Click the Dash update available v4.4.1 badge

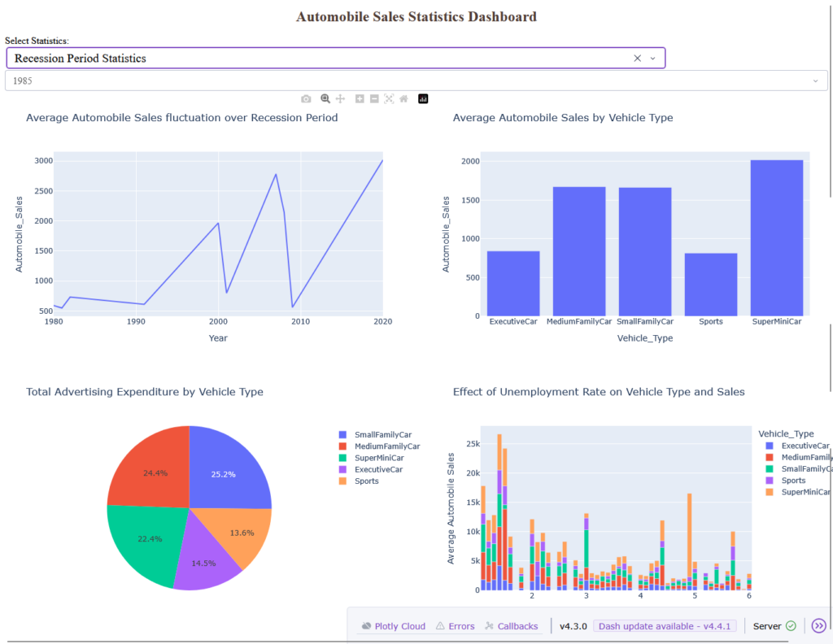pyautogui.click(x=665, y=626)
